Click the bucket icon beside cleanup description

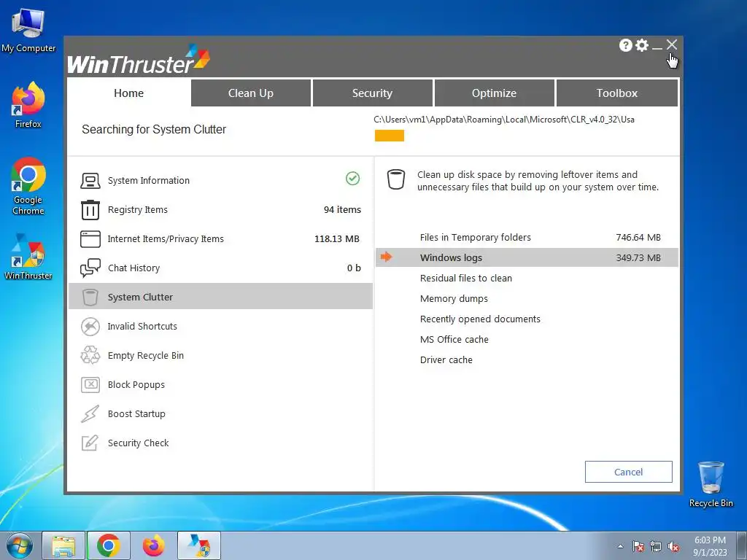pyautogui.click(x=396, y=179)
